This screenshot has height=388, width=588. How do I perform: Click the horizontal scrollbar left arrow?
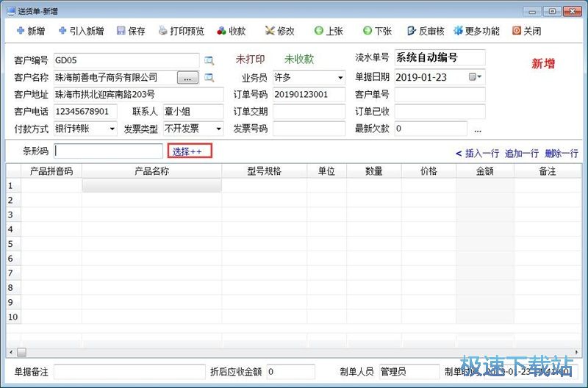11,353
